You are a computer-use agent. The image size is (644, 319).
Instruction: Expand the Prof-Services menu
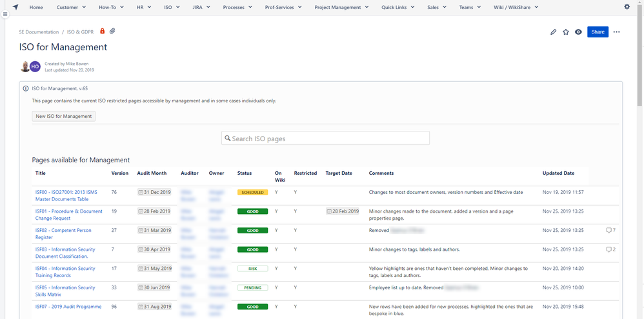click(x=283, y=7)
